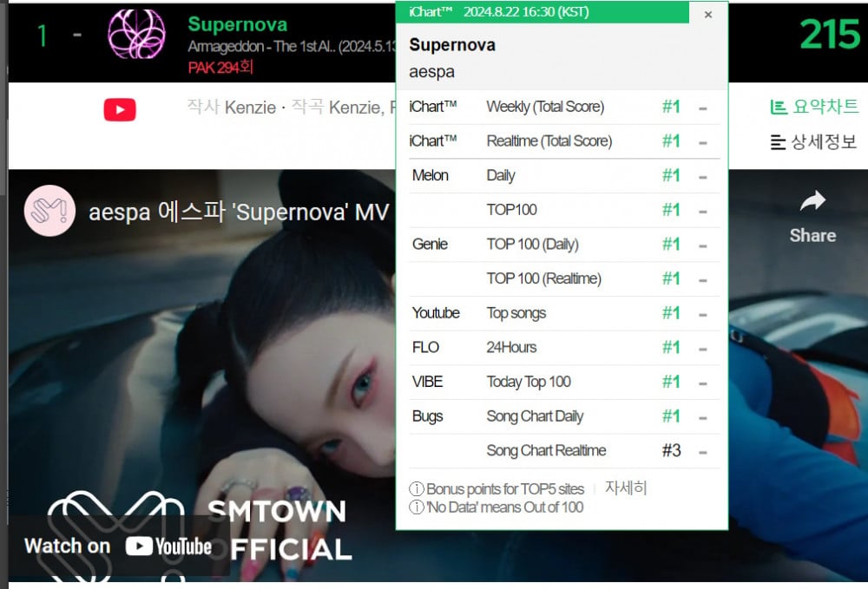Select the Melon Daily chart row
Viewport: 868px width, 589px height.
(x=564, y=176)
